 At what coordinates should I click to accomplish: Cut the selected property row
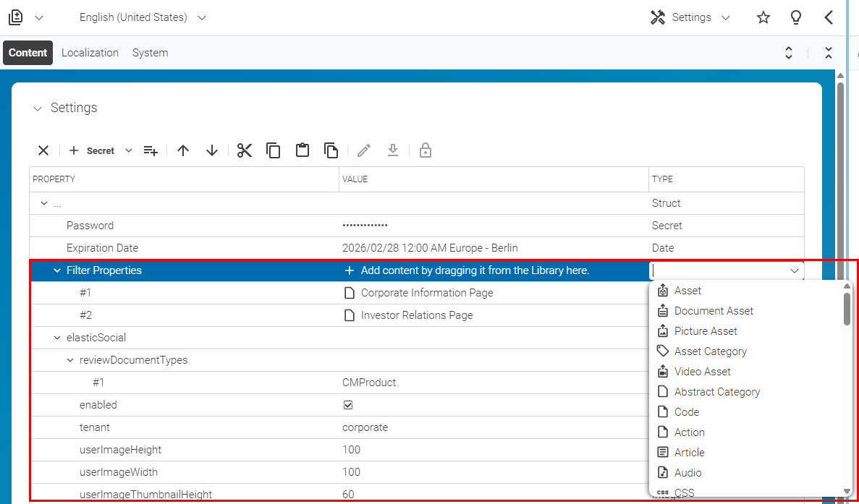(245, 150)
